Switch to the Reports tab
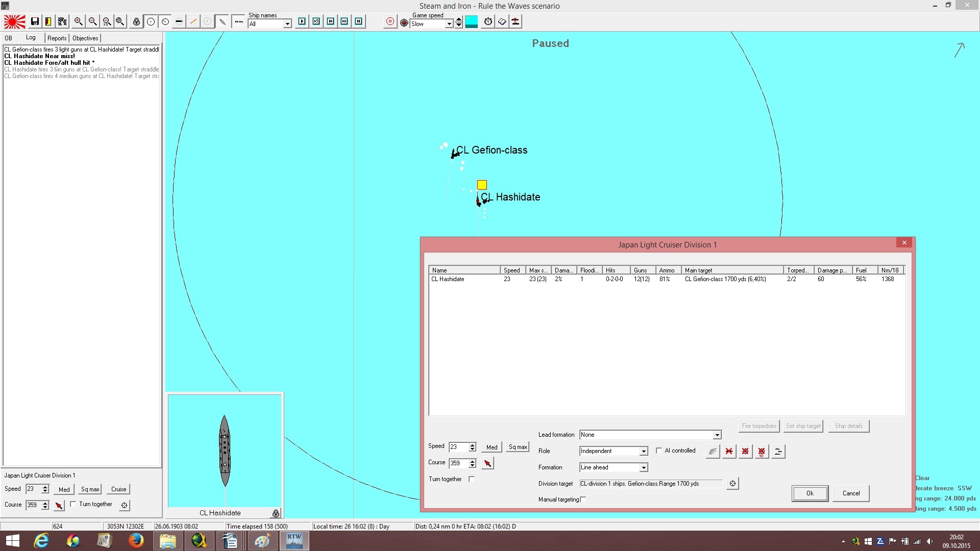 (x=57, y=38)
